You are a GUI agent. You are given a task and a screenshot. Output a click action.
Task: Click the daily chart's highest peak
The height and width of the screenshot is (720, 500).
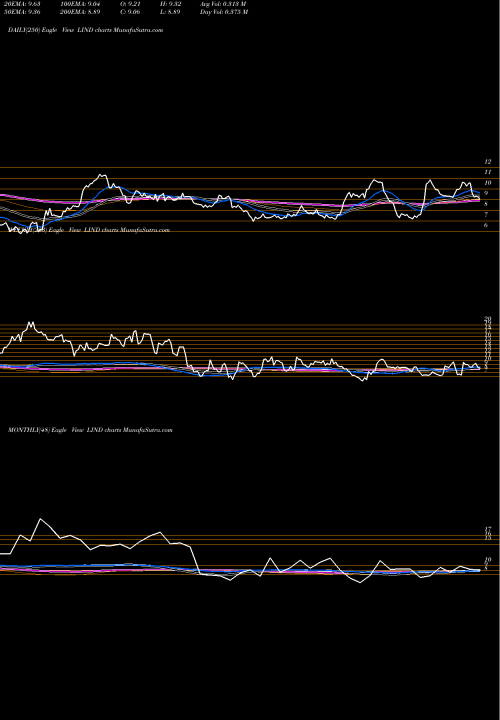pos(101,175)
